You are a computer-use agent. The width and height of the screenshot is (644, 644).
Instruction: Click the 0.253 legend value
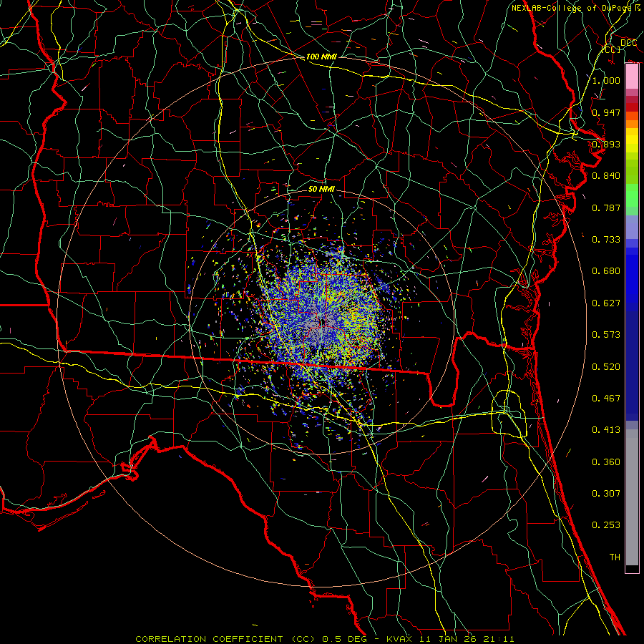(606, 525)
